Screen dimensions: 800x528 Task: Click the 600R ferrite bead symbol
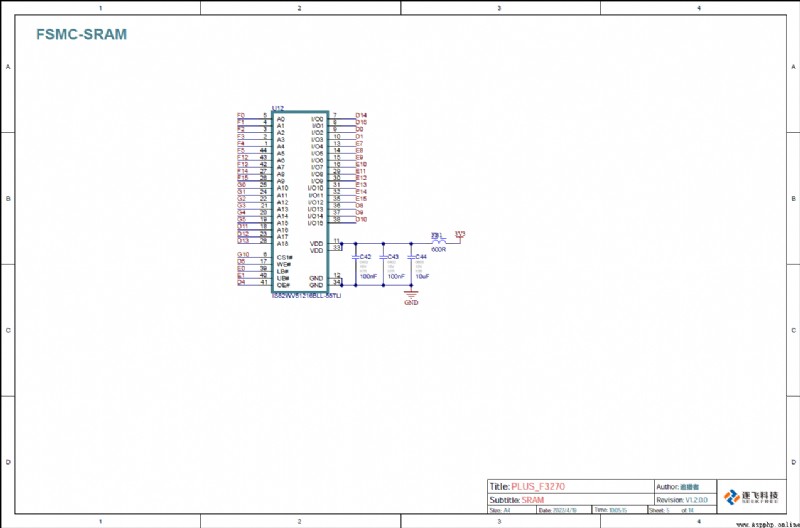point(438,241)
